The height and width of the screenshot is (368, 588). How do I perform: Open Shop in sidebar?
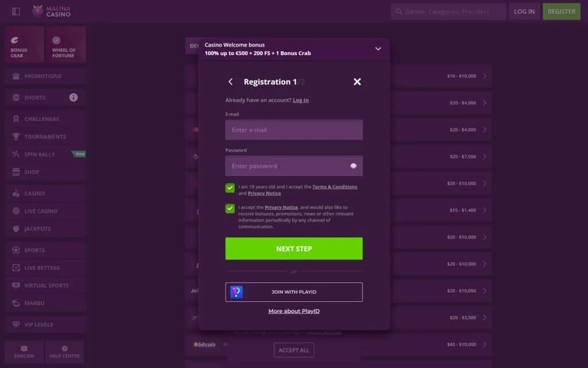pos(45,172)
